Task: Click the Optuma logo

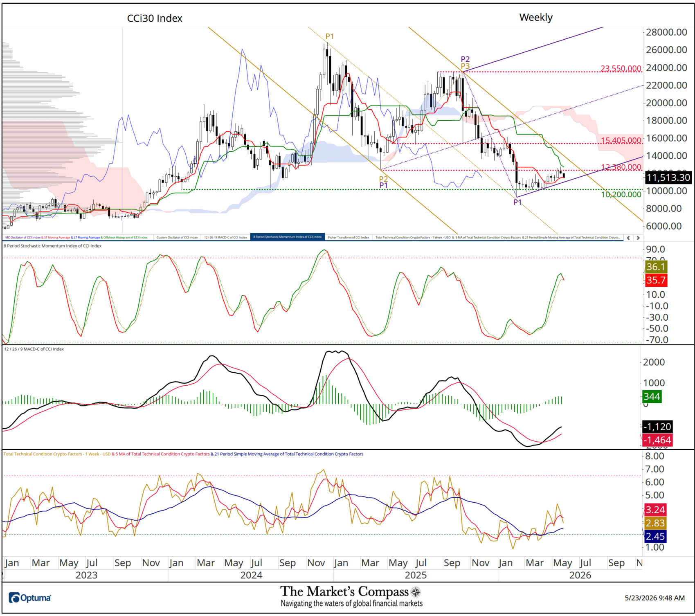Action: [30, 598]
